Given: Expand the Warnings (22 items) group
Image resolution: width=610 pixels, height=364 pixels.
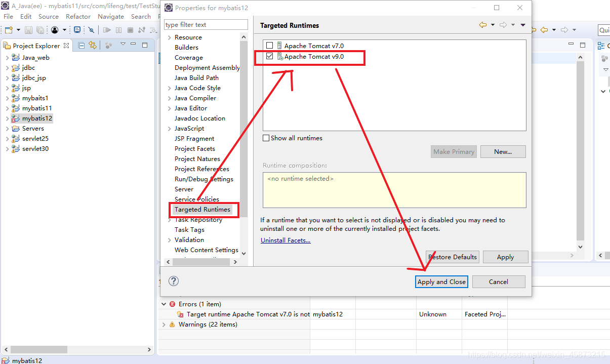Looking at the screenshot, I should [x=164, y=325].
